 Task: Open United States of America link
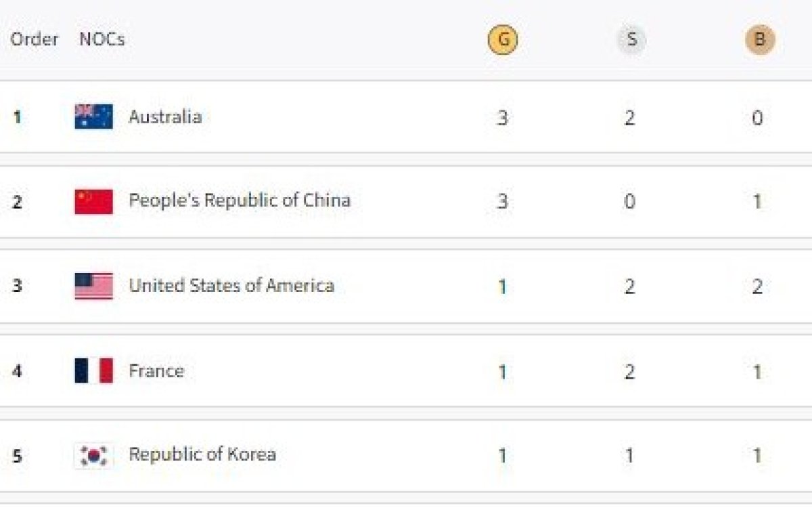231,285
